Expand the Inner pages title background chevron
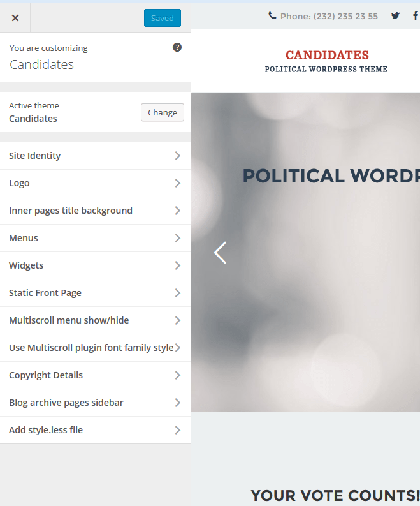The width and height of the screenshot is (420, 506). pos(177,211)
